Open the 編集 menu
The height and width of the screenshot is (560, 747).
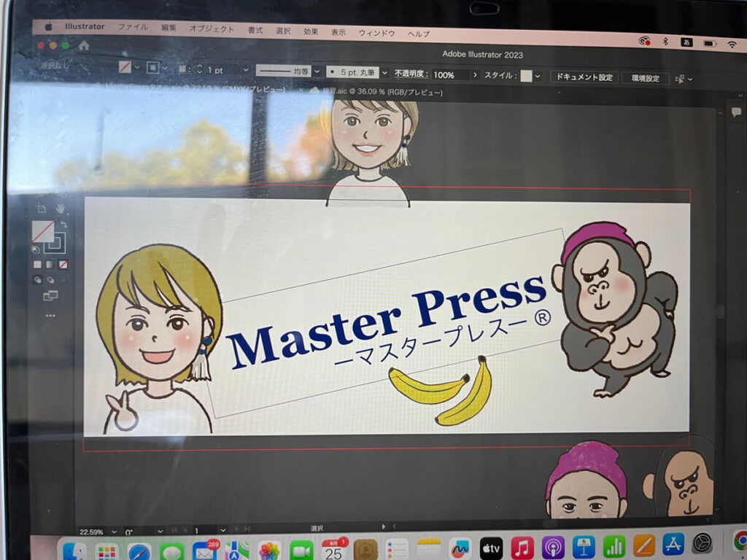pos(169,28)
